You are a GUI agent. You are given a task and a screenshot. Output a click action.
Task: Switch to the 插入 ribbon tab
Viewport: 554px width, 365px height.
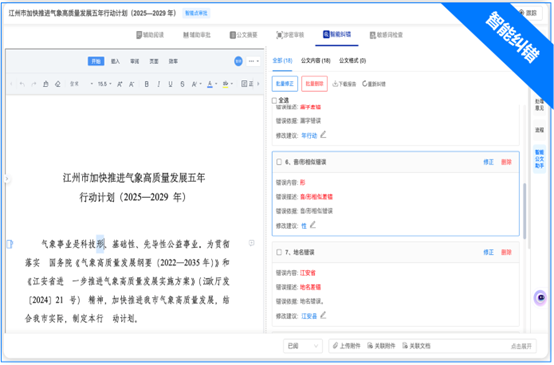coord(116,61)
